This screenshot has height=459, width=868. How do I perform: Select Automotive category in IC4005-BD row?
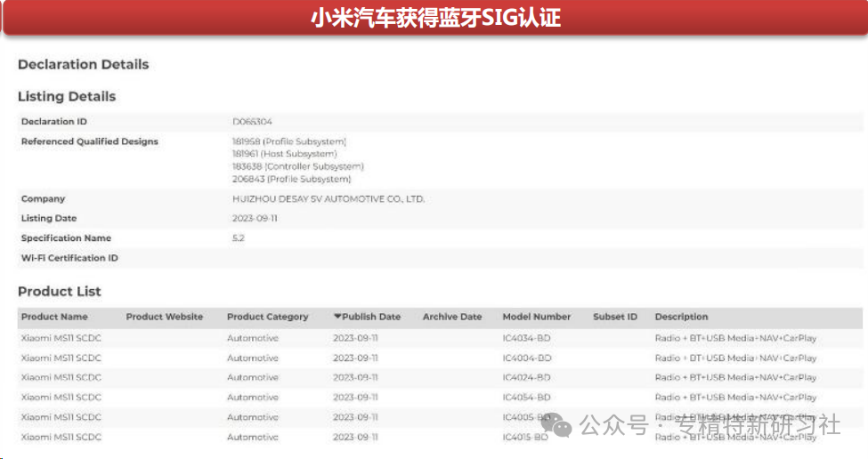pos(253,417)
